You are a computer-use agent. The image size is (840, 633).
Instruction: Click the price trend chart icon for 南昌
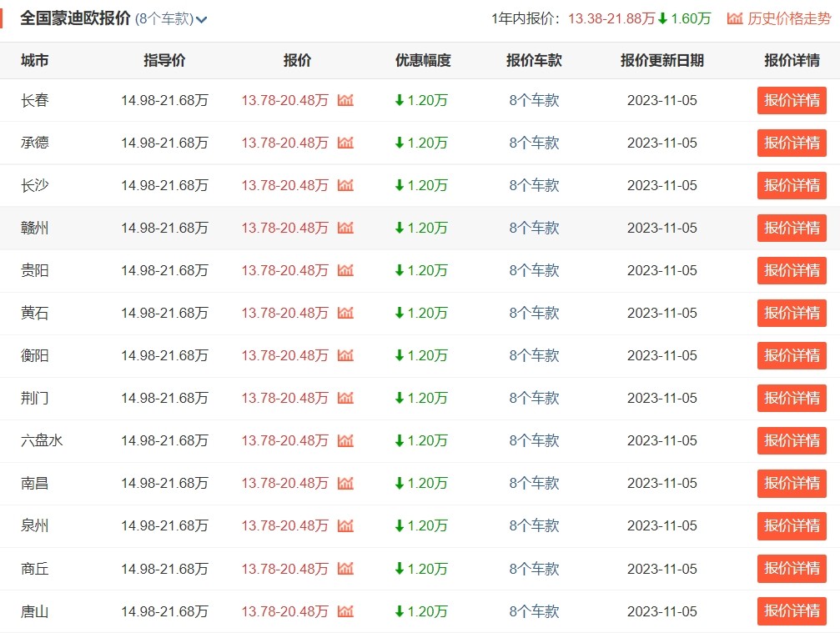[345, 483]
